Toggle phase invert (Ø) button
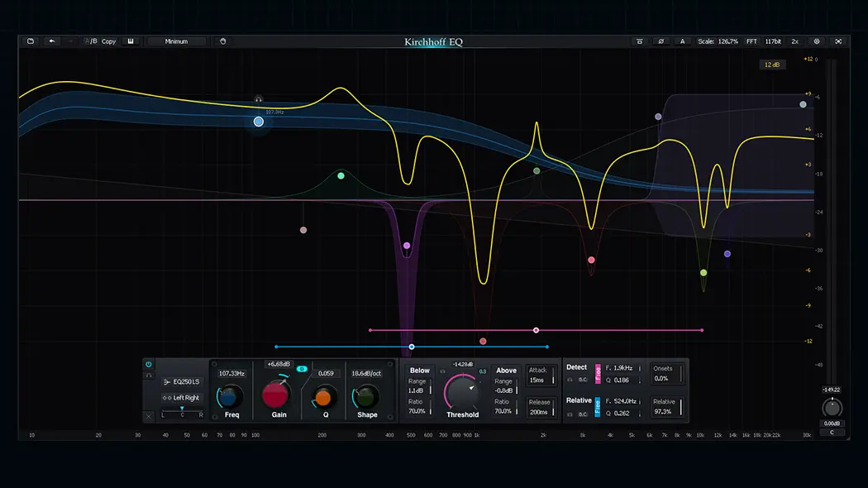The height and width of the screenshot is (488, 868). click(661, 41)
